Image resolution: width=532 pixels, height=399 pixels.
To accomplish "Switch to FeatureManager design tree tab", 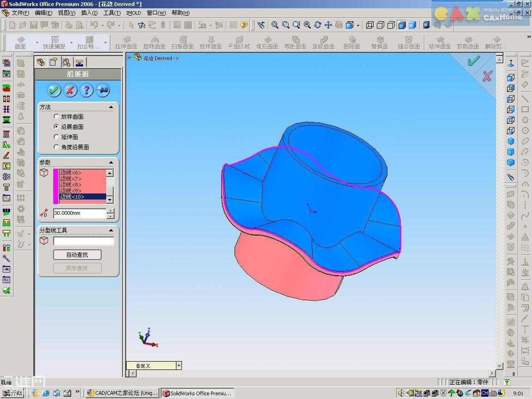I will click(41, 62).
